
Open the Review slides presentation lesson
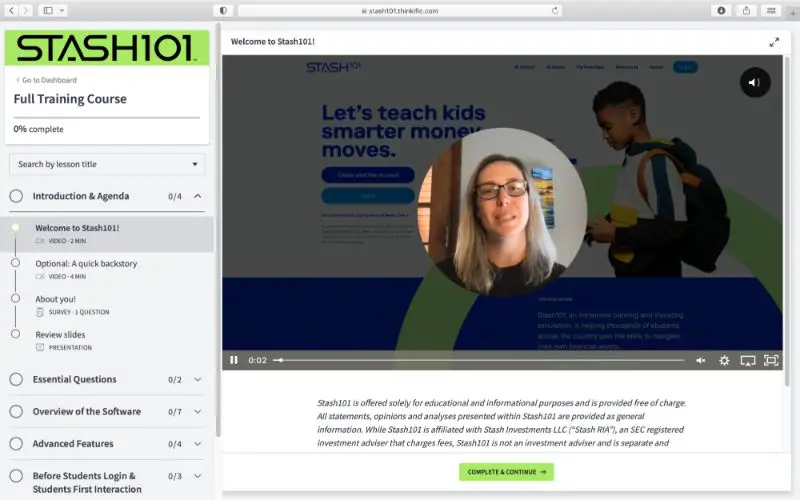60,335
